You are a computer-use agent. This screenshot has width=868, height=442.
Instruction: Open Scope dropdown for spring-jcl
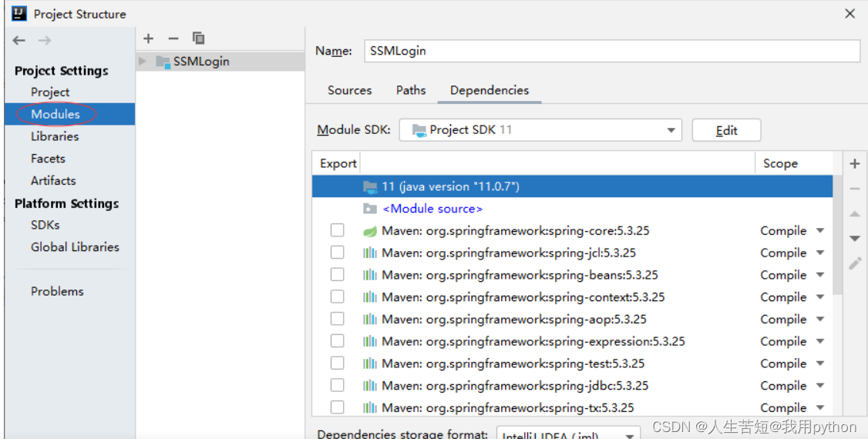coord(820,253)
